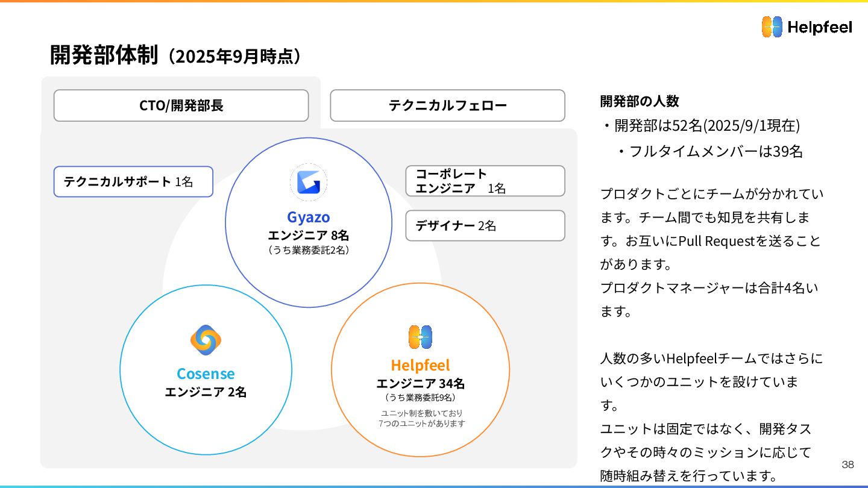Click the text エンジニア 34名

pos(420,384)
